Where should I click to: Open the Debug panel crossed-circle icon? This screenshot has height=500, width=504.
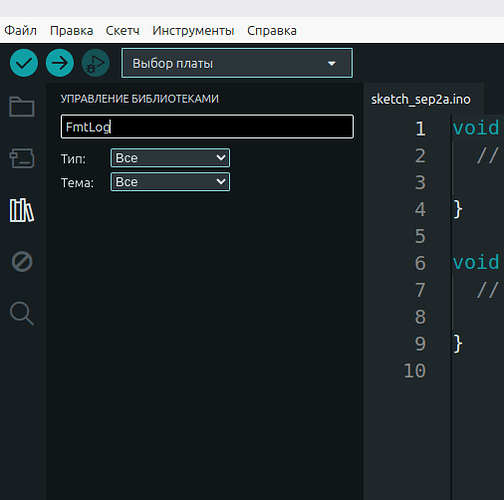click(22, 262)
